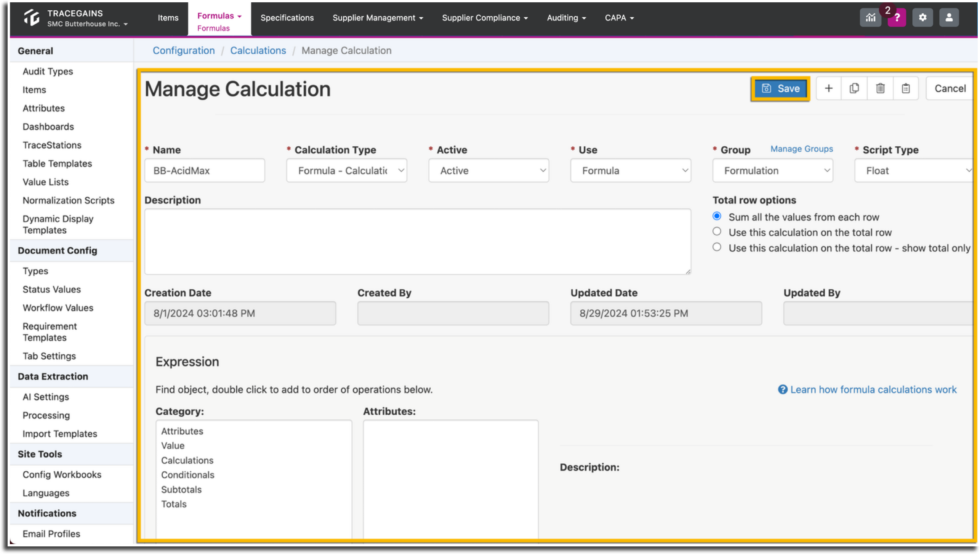Open Value Lists in sidebar
Image resolution: width=980 pixels, height=554 pixels.
coord(45,182)
